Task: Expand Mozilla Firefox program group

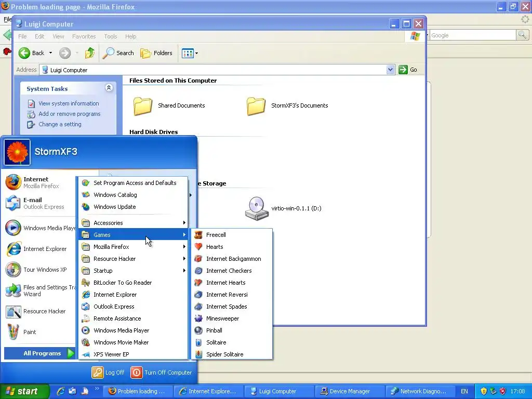Action: pyautogui.click(x=134, y=247)
